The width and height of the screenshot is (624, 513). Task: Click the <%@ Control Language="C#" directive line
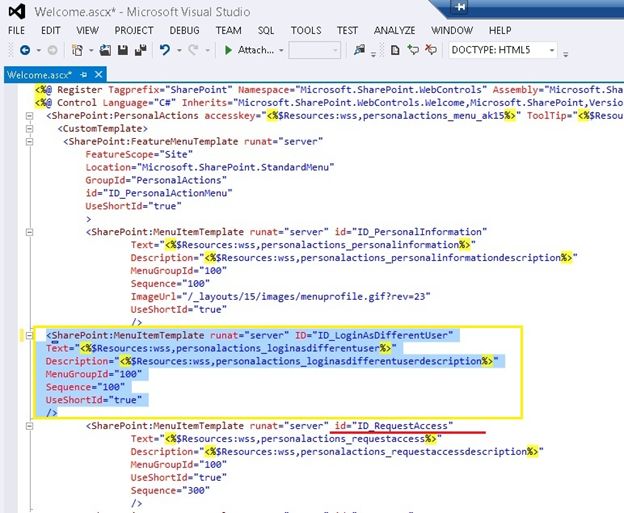(329, 103)
